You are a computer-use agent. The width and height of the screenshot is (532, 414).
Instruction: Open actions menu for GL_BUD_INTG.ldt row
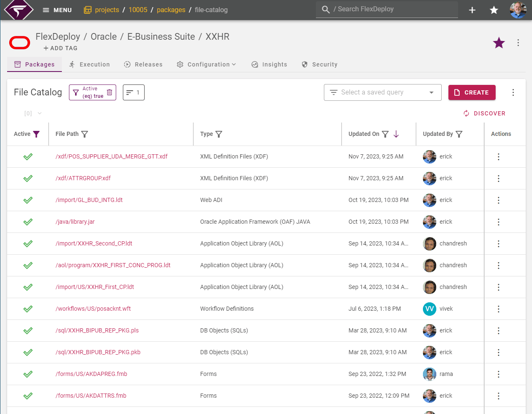[x=499, y=200]
